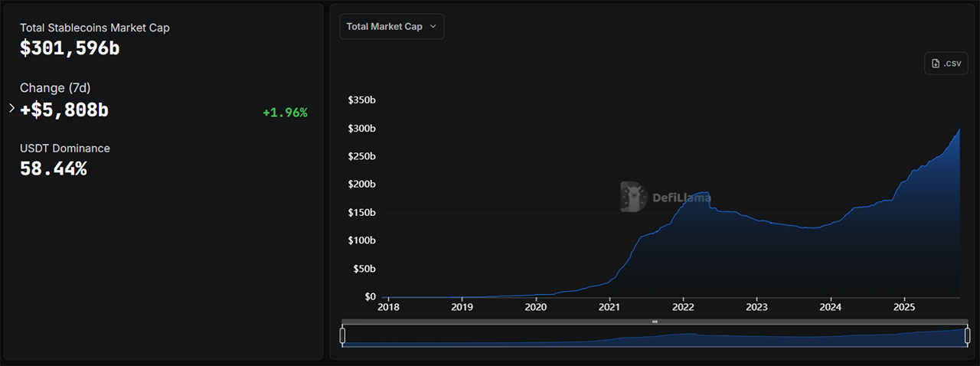
Task: Click the file icon on .csv button
Action: point(936,64)
